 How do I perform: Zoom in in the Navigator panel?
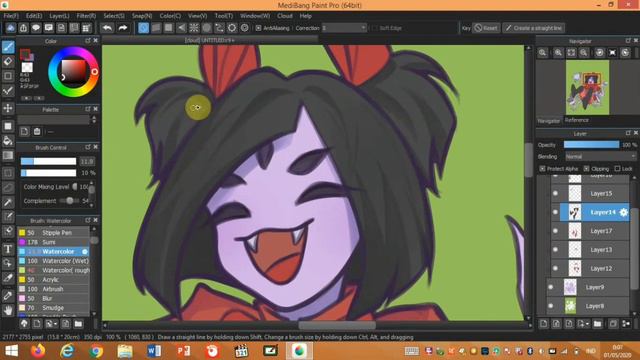558,53
